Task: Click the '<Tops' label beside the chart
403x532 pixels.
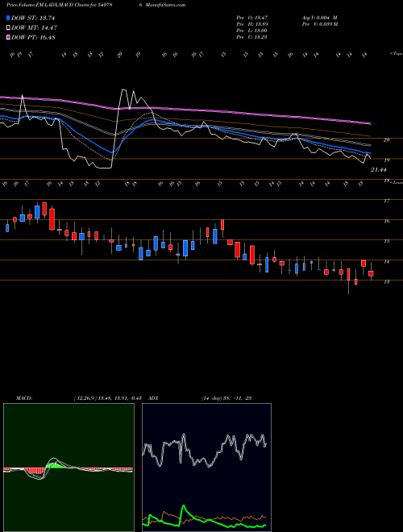Action: pyautogui.click(x=396, y=54)
